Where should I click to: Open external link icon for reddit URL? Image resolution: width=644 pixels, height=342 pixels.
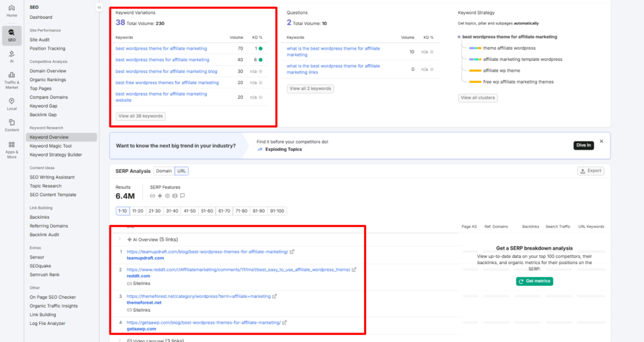pyautogui.click(x=354, y=270)
